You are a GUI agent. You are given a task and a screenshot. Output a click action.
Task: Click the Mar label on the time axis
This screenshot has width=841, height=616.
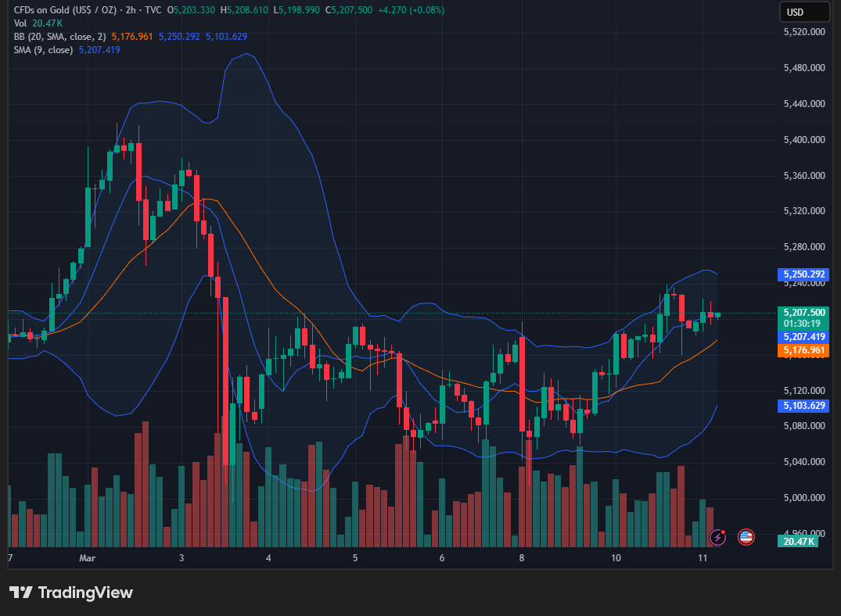(x=87, y=558)
